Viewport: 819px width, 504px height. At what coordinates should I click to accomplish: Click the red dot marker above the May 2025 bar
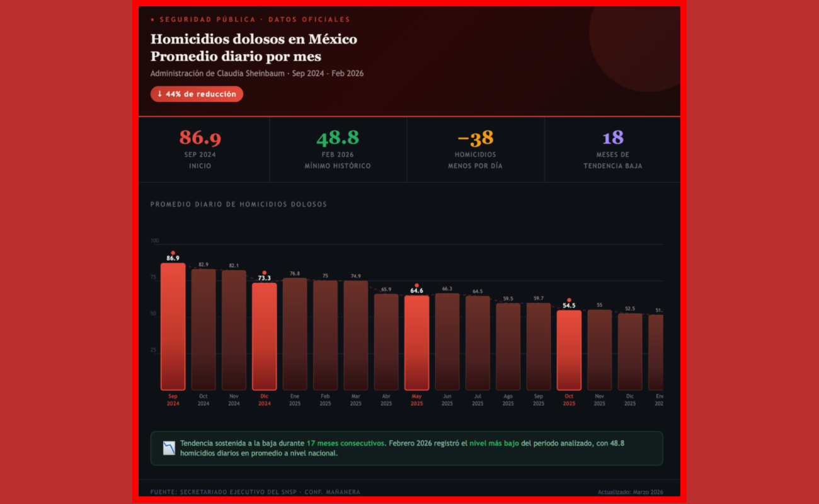pyautogui.click(x=416, y=283)
